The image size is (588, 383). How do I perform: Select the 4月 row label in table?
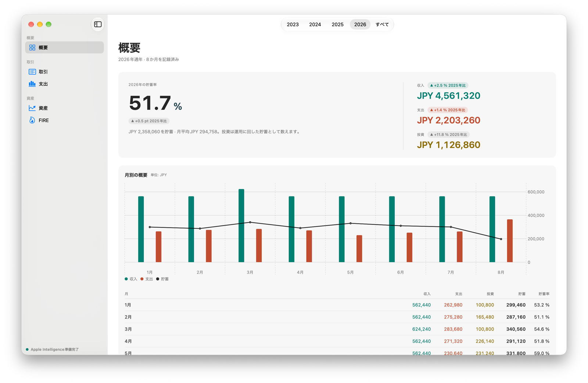[128, 341]
